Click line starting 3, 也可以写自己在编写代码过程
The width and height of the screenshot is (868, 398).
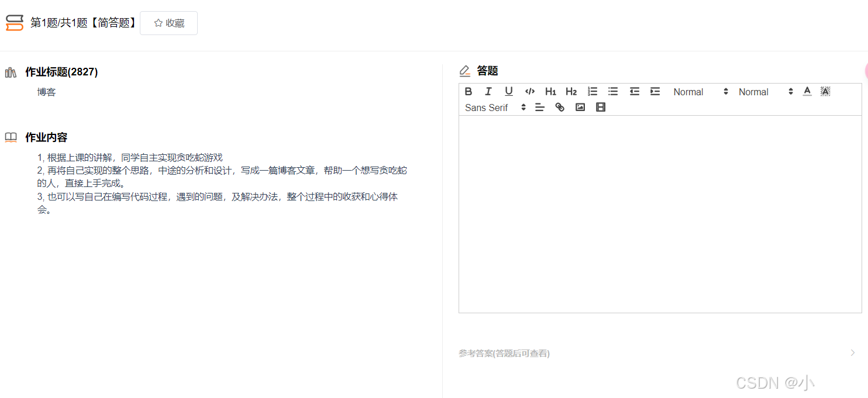tap(218, 203)
